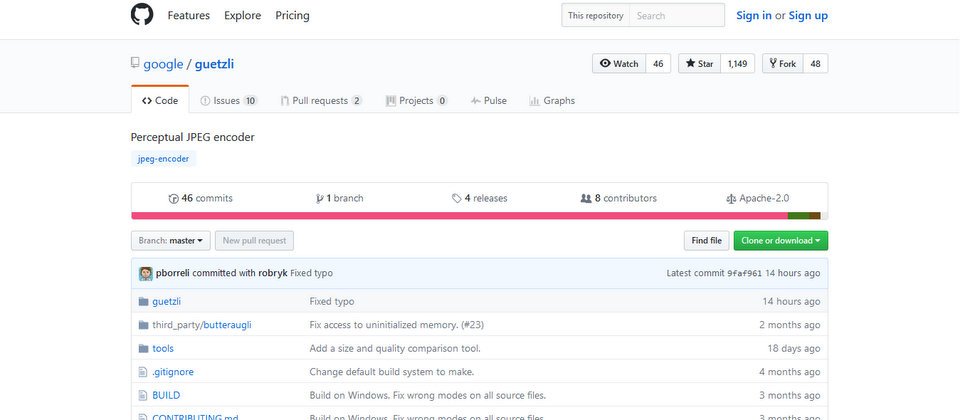Click the 'Perceptual JPEG encoder' description
The width and height of the screenshot is (960, 420).
click(x=193, y=137)
